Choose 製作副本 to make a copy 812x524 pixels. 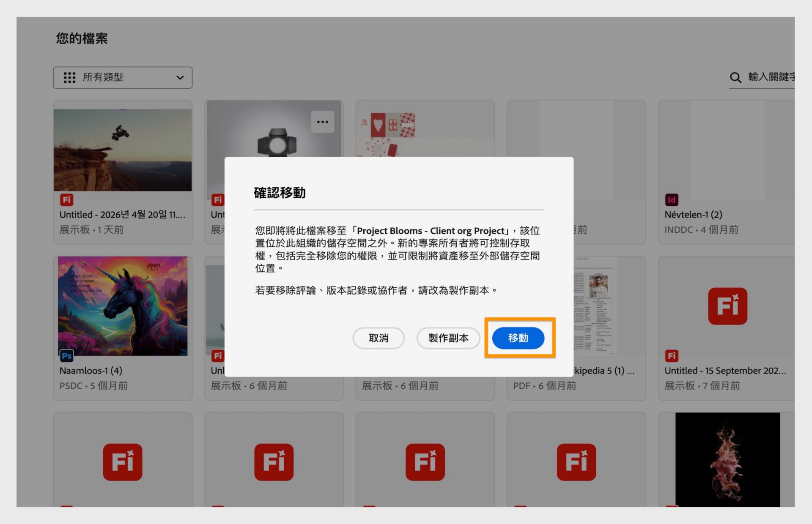coord(448,338)
